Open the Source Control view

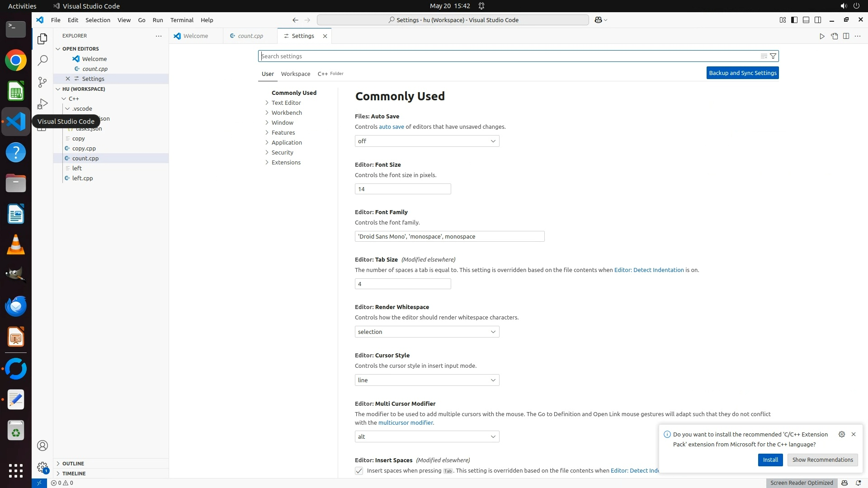42,82
